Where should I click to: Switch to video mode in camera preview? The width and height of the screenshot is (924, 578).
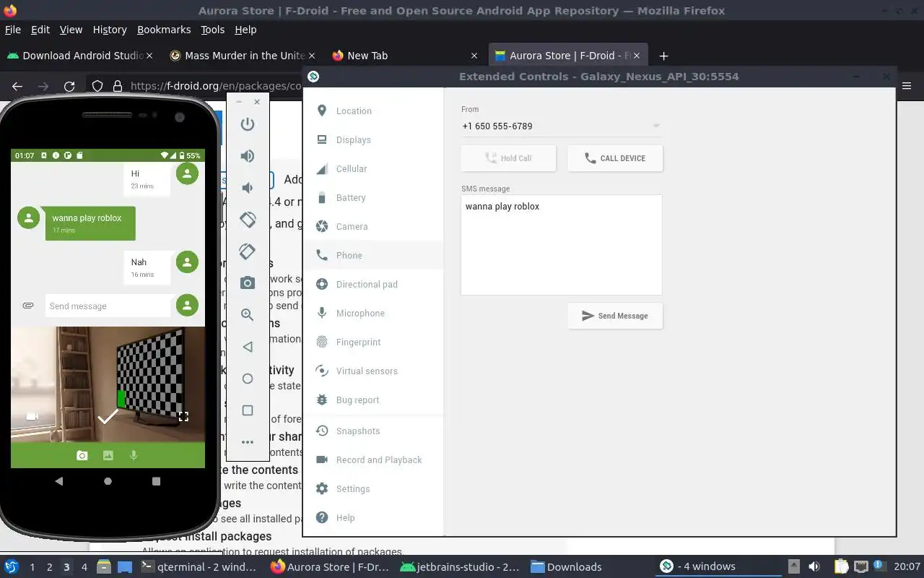(x=32, y=416)
